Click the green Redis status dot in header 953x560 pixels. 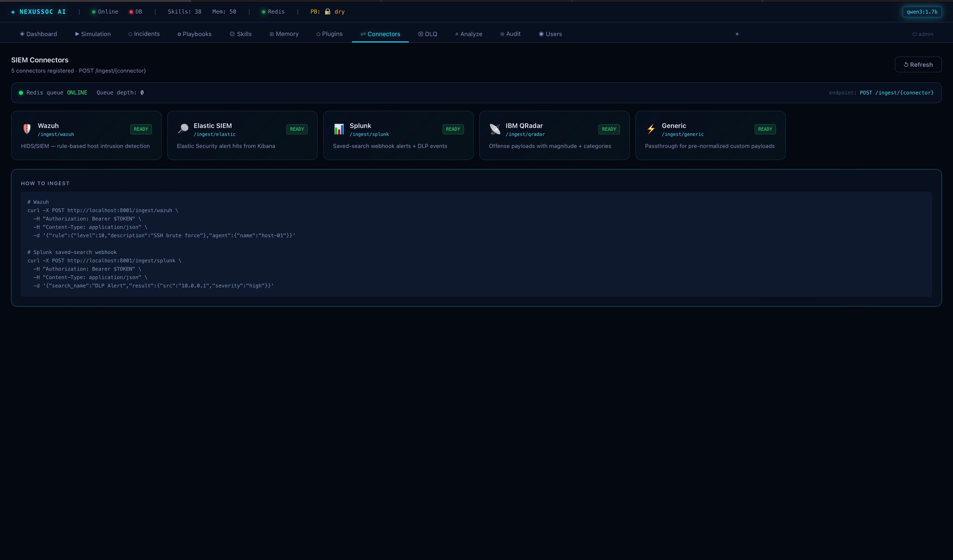pos(264,12)
